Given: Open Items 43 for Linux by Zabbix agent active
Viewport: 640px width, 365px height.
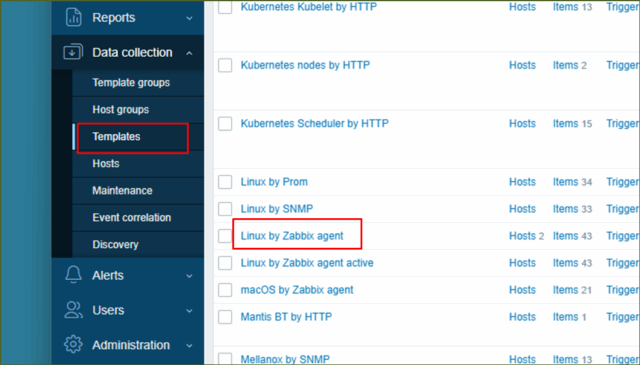Looking at the screenshot, I should pyautogui.click(x=572, y=263).
